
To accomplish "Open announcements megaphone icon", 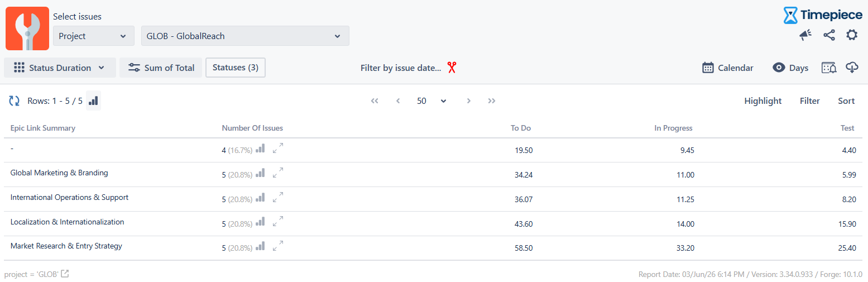I will click(805, 35).
